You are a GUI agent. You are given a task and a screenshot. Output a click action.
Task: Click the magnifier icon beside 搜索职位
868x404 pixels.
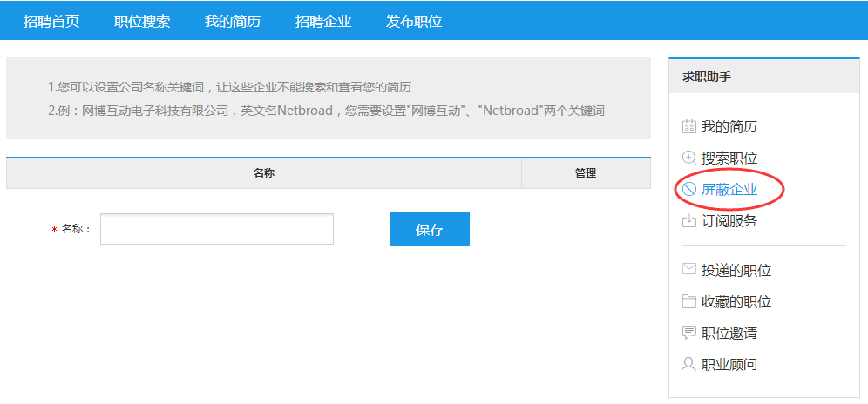[x=688, y=158]
